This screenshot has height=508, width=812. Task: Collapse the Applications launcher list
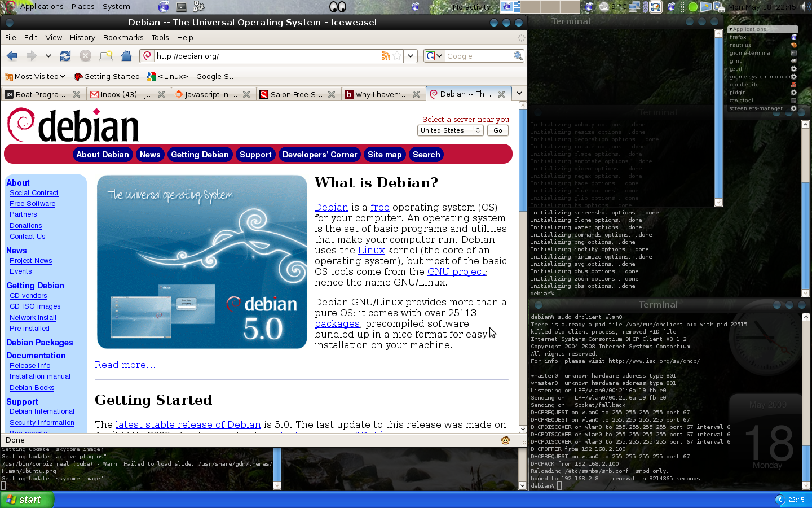[731, 29]
